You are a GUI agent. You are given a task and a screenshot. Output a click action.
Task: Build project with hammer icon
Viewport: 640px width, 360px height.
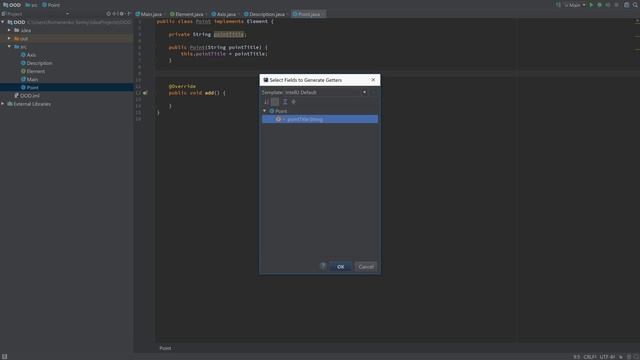click(x=558, y=5)
